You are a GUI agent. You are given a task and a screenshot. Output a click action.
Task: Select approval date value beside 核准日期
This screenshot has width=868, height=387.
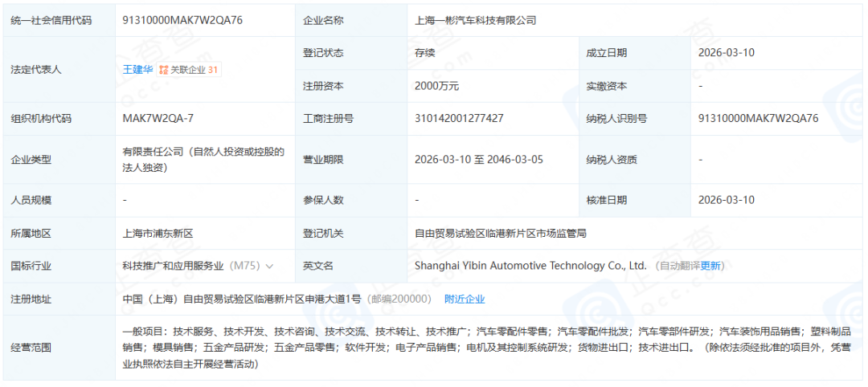click(727, 200)
